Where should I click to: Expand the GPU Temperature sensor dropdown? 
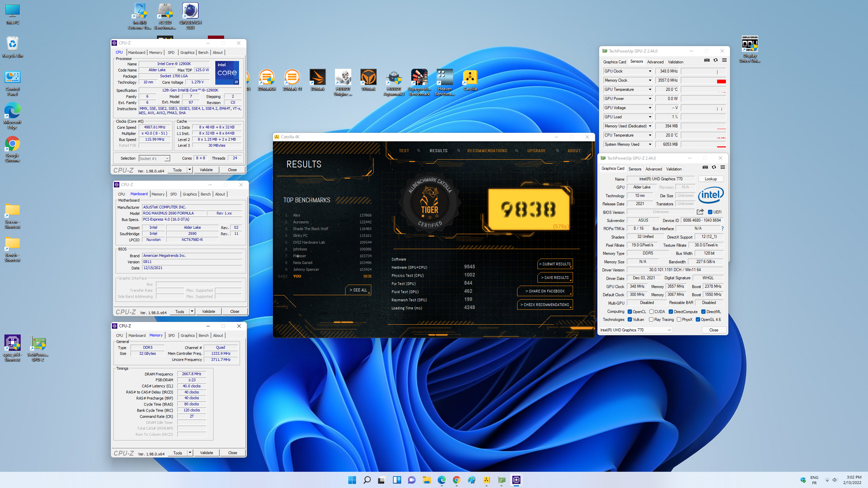[650, 89]
